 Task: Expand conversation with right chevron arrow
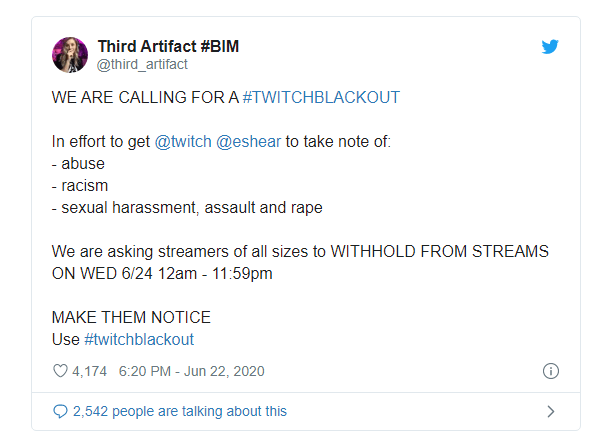pos(550,411)
